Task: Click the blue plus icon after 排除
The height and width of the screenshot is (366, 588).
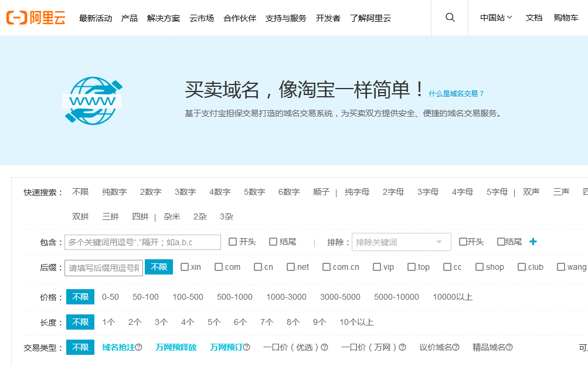Action: click(533, 242)
